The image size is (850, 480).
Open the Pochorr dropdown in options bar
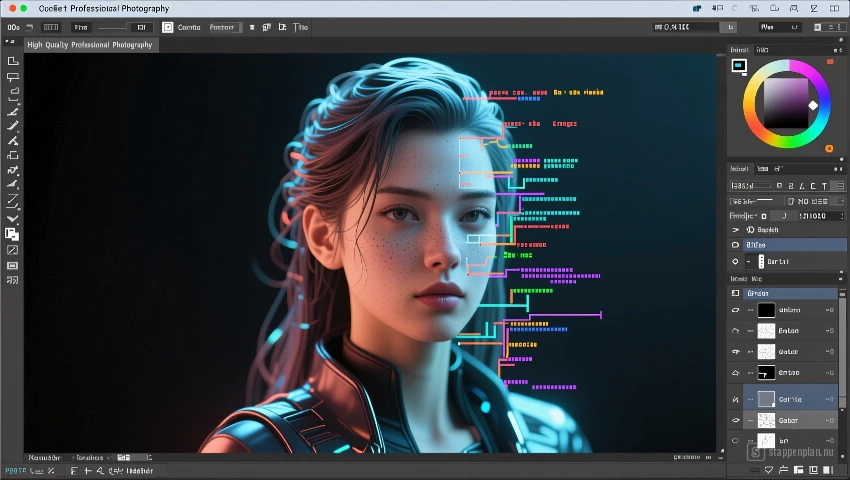click(225, 27)
